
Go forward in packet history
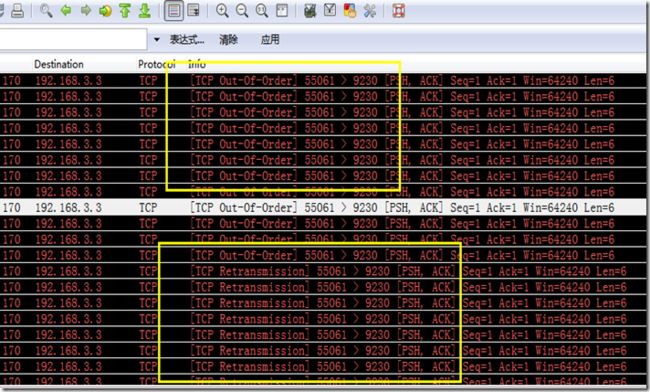pyautogui.click(x=85, y=11)
